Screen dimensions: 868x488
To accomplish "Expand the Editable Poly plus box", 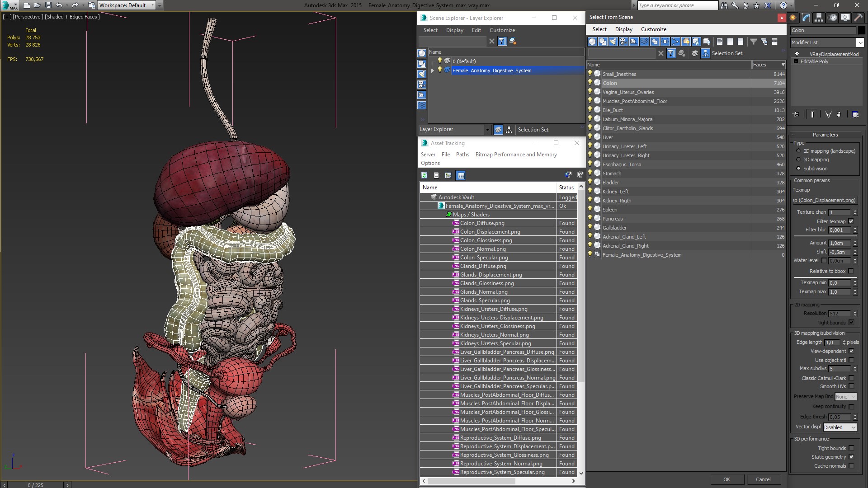I will point(796,61).
